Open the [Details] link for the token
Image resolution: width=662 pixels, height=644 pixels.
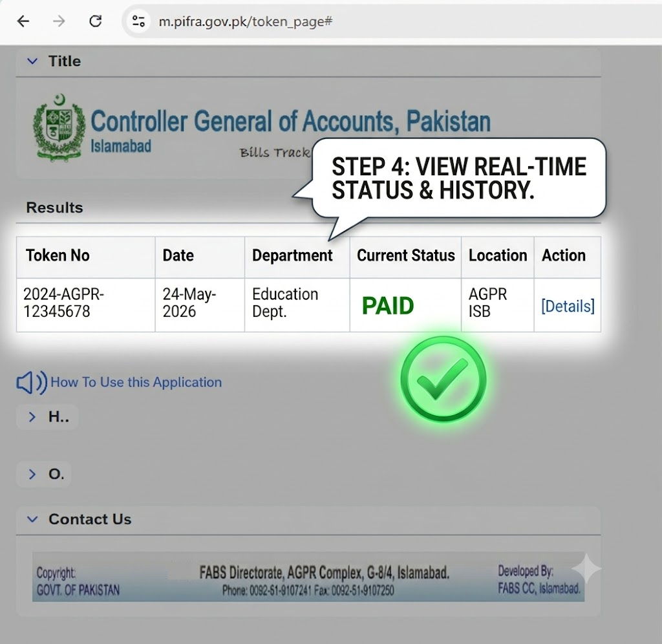568,306
